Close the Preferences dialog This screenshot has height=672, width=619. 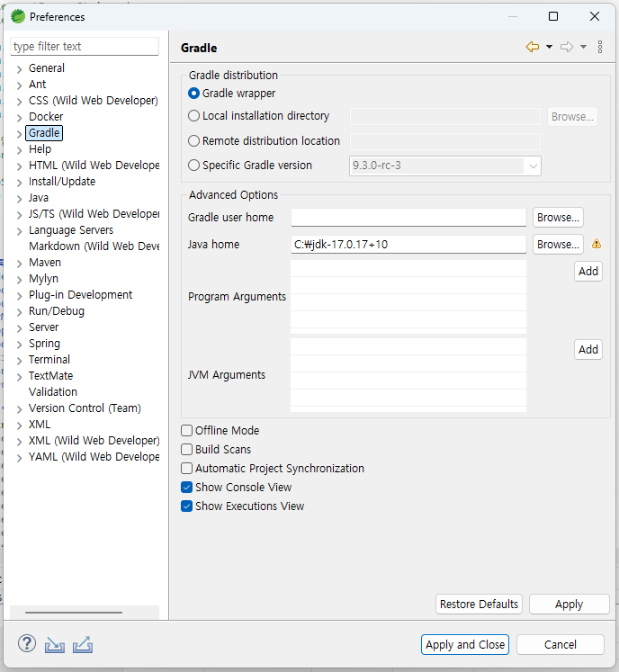(595, 16)
